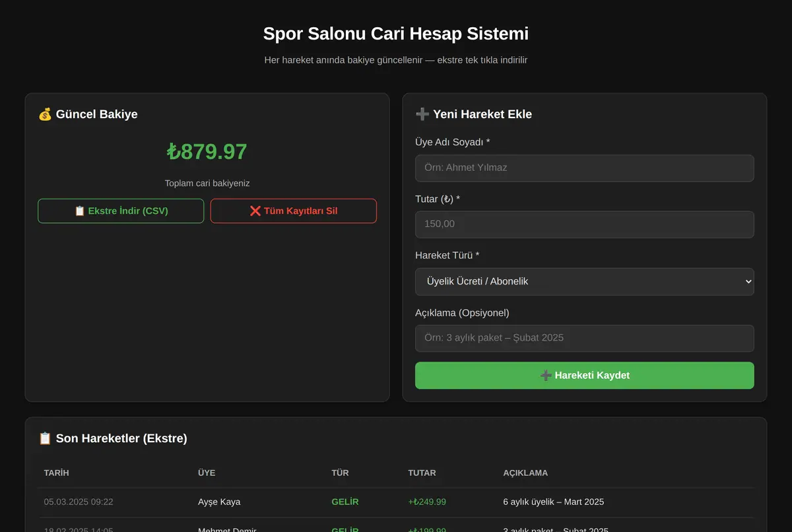Select the member name "Ayşe Kaya"

click(x=219, y=502)
